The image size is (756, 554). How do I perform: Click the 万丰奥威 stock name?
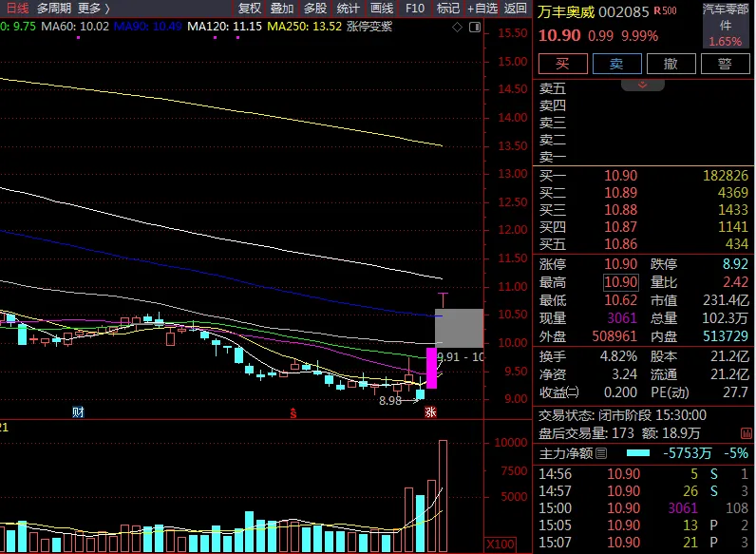click(x=566, y=11)
